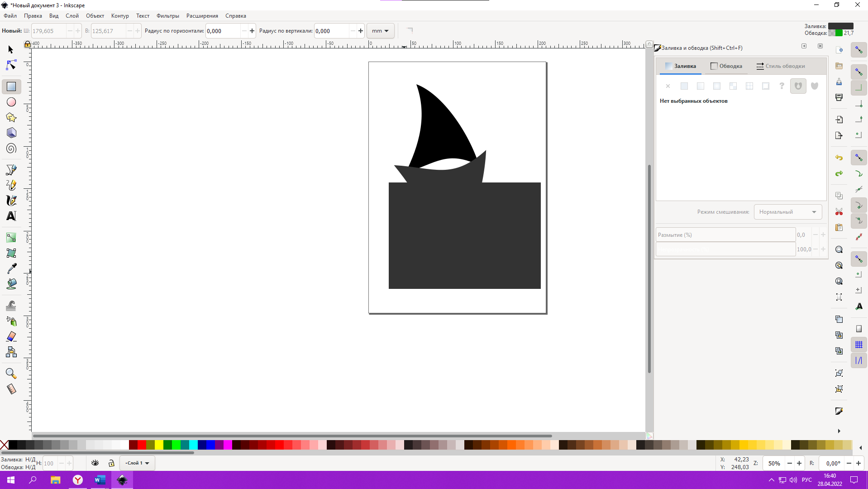Select the Measure ruler tool
Screen dimensions: 868x489
click(11, 389)
